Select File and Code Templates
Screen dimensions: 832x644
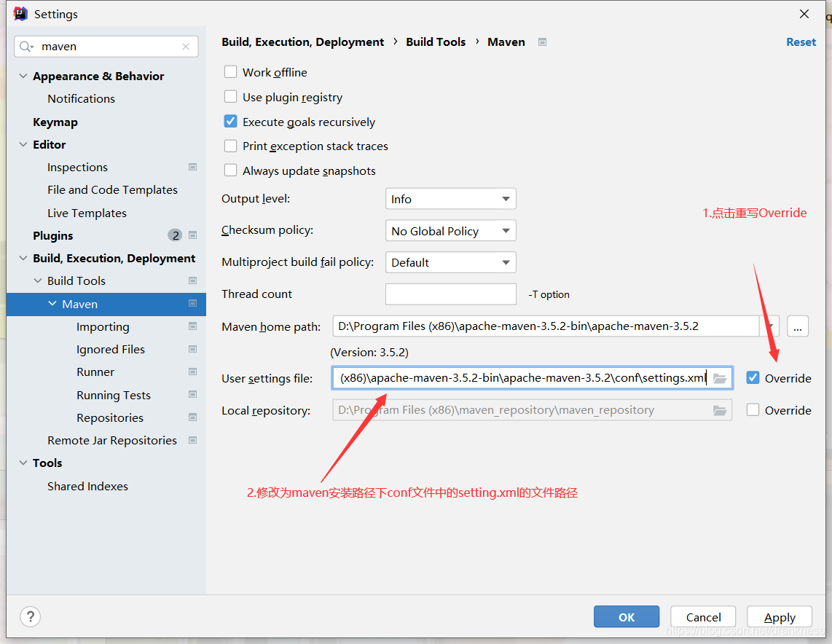(x=112, y=190)
